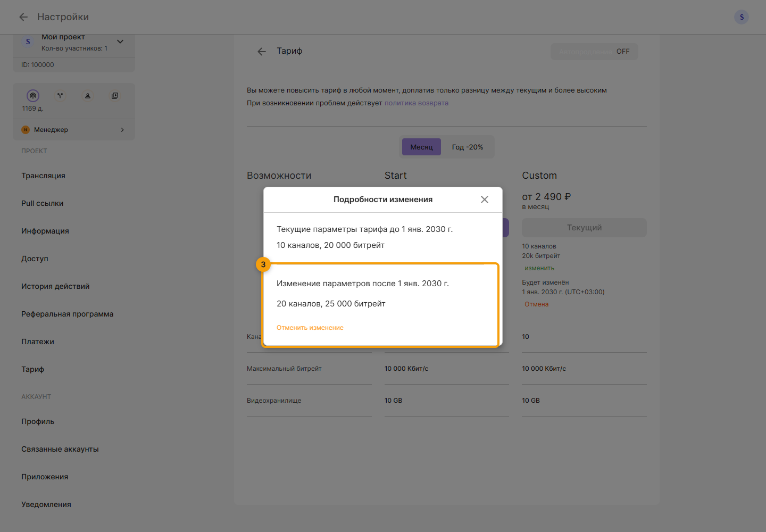Expand the Менеджер row chevron

[122, 130]
